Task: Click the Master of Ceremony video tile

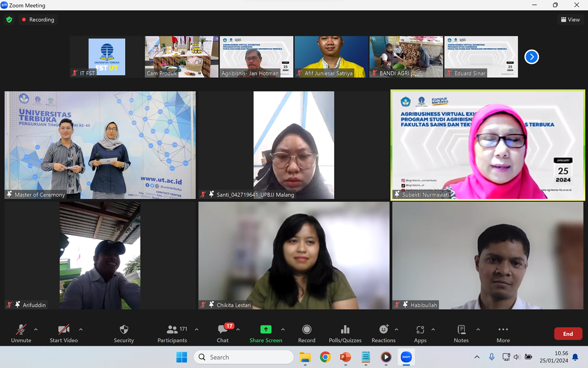Action: [x=100, y=145]
